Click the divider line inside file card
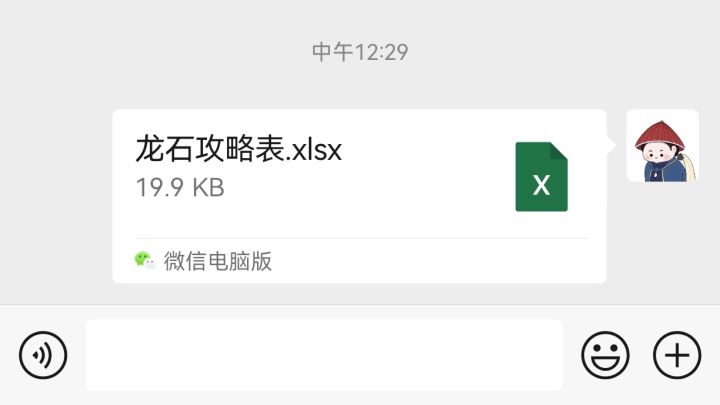The width and height of the screenshot is (720, 405). (361, 238)
